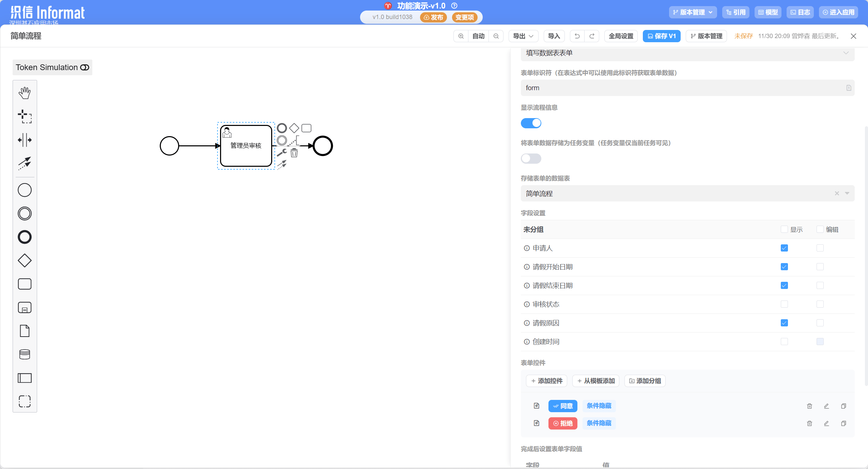
Task: Expand the 简单流程 data table dropdown
Action: 847,193
